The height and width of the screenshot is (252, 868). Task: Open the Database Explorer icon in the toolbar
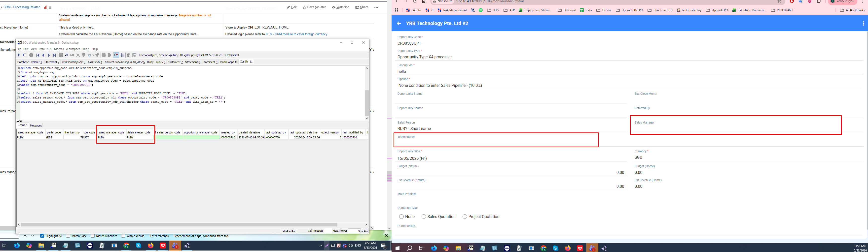129,55
